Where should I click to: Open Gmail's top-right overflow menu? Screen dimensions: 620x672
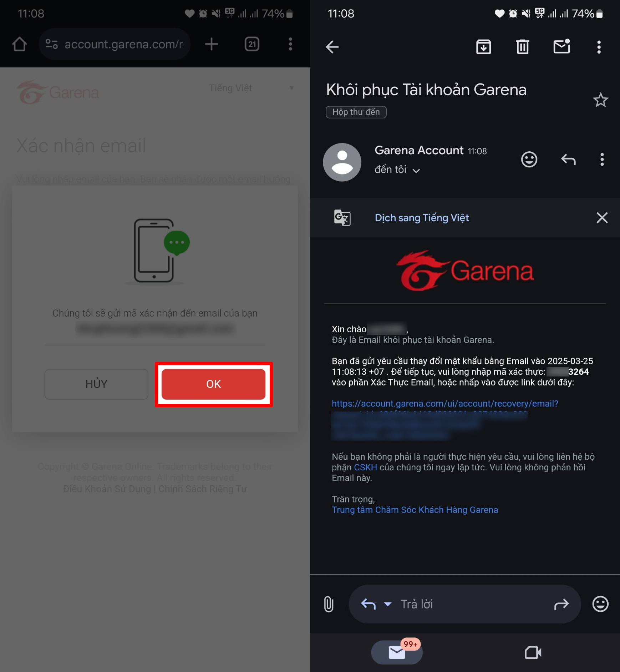coord(599,47)
